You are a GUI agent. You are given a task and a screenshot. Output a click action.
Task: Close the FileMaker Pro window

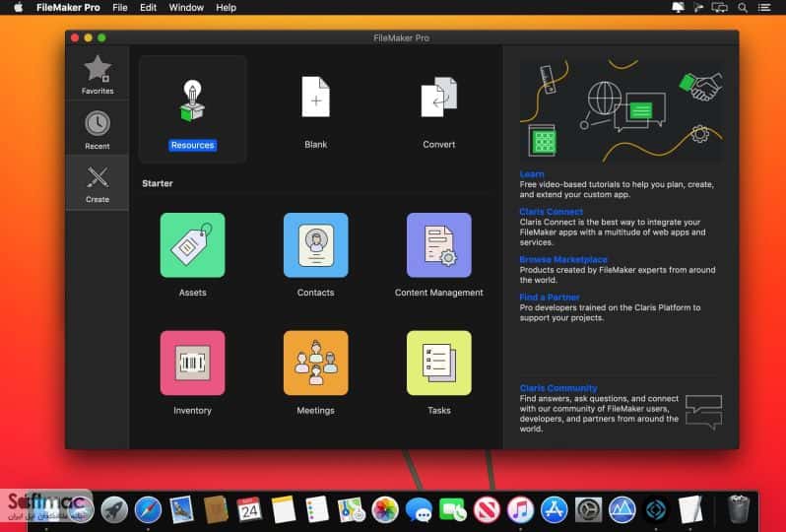pyautogui.click(x=75, y=37)
